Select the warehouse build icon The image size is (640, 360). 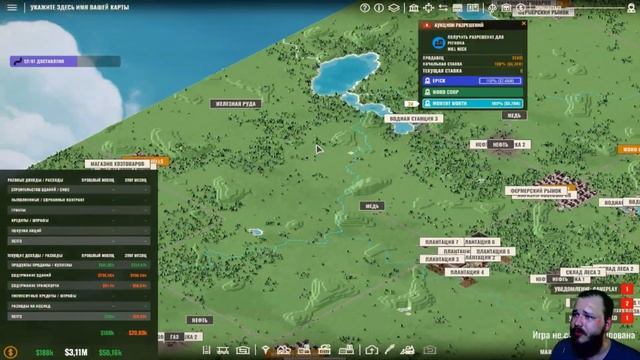(242, 350)
